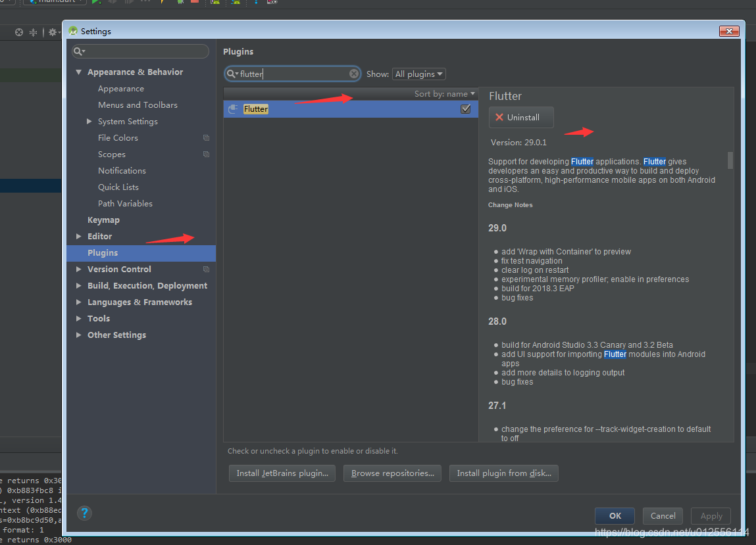Focus the settings tree search field
This screenshot has width=756, height=545.
tap(140, 51)
